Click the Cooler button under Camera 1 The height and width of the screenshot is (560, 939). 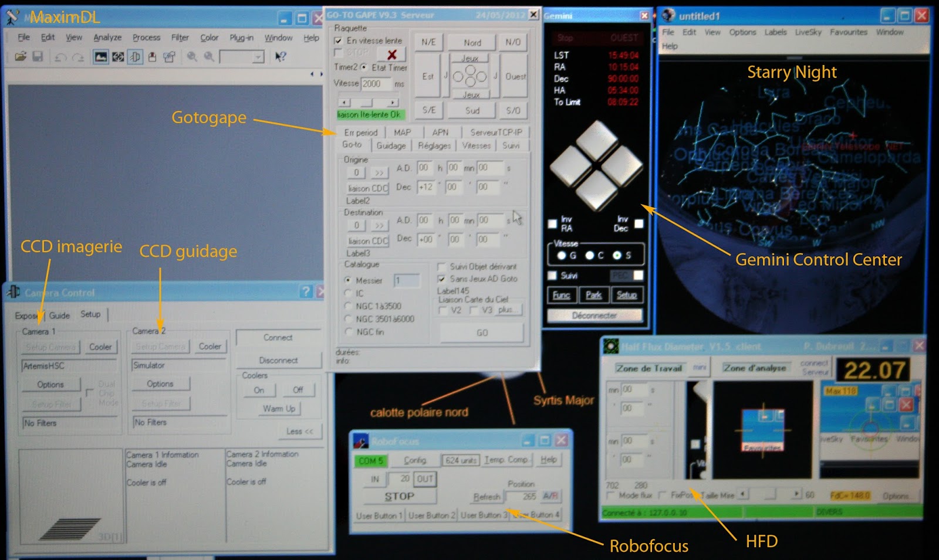100,347
